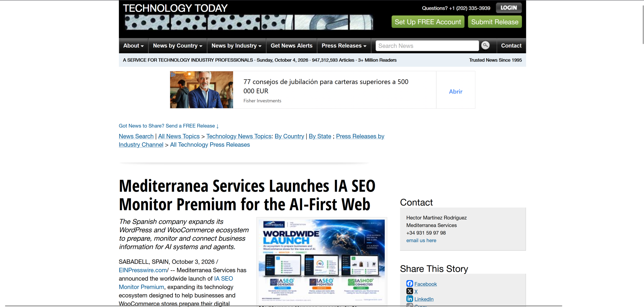Screen dimensions: 644x307
Task: Open Press Releases by Industry Channel link
Action: click(x=360, y=136)
